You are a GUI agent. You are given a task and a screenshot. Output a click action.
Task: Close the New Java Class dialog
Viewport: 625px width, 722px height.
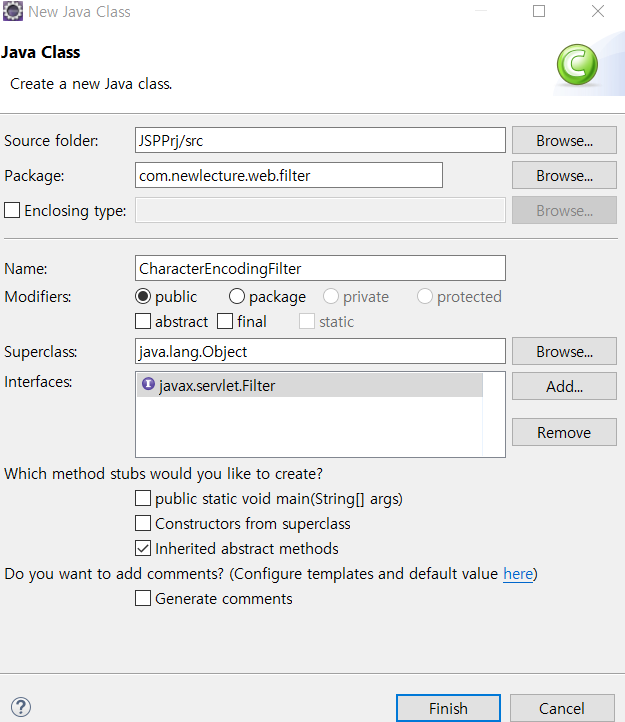point(598,11)
